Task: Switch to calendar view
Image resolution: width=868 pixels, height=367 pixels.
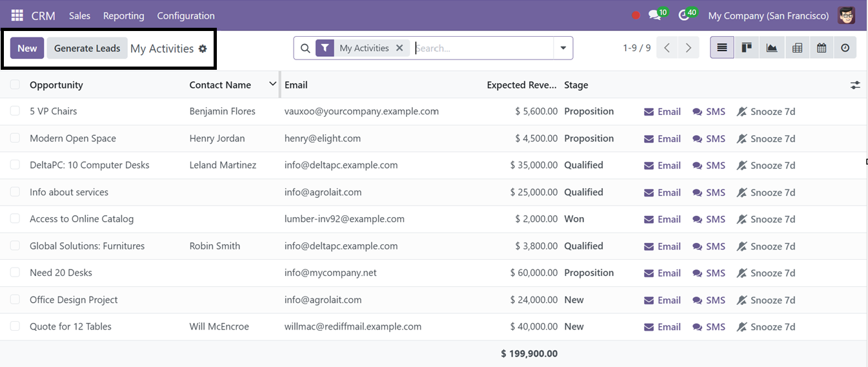Action: (x=822, y=48)
